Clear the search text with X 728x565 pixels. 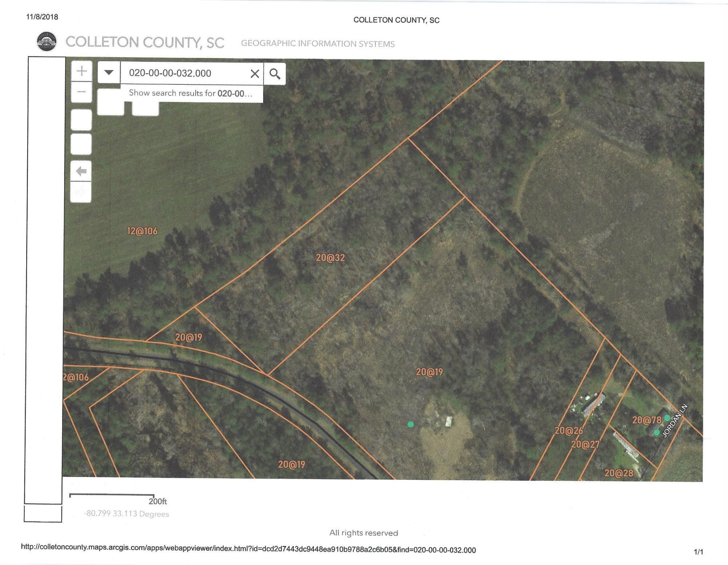(255, 74)
